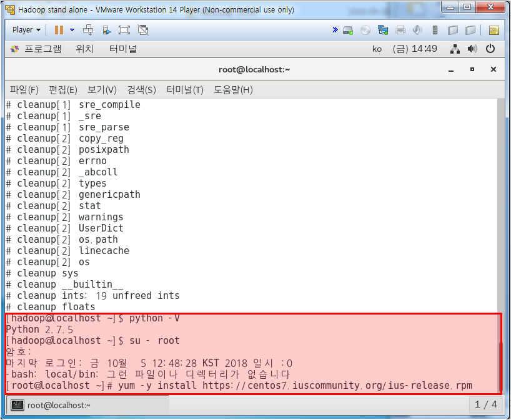
Task: Expand the power options arrow beside pause
Action: [x=72, y=30]
